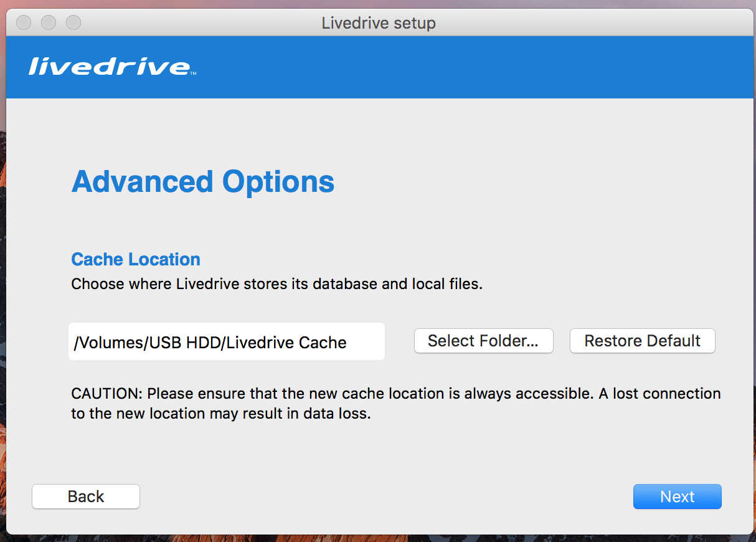
Task: Minimize the Livedrive setup window
Action: tap(49, 23)
